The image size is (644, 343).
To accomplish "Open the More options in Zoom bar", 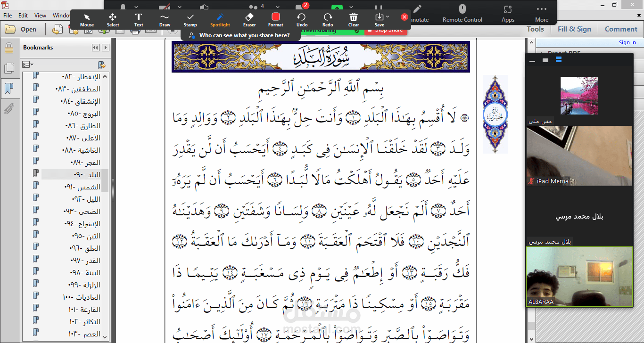I will point(542,13).
